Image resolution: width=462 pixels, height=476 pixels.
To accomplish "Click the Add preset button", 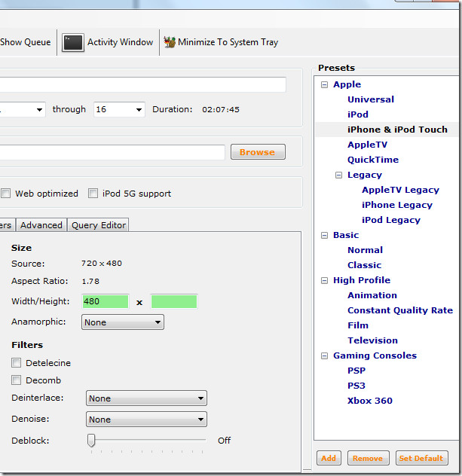I will (329, 458).
